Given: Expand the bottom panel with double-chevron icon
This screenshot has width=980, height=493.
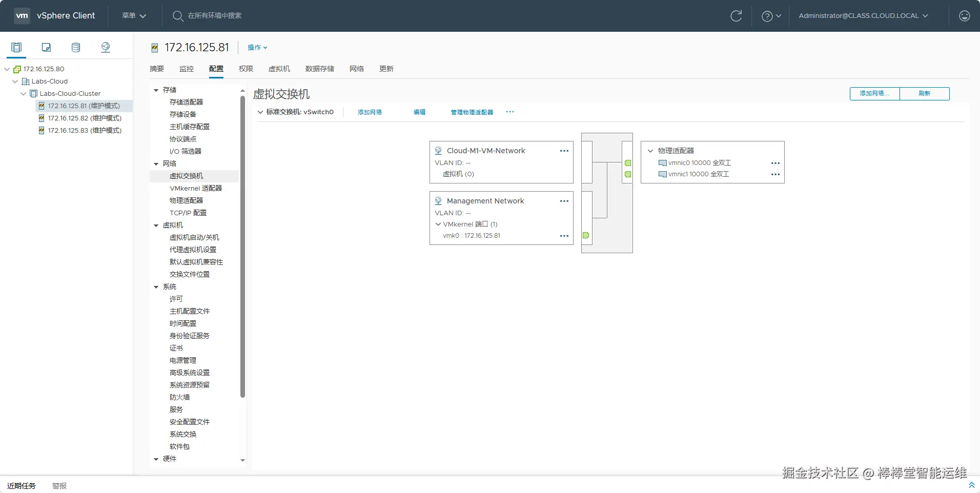Looking at the screenshot, I should tap(971, 485).
